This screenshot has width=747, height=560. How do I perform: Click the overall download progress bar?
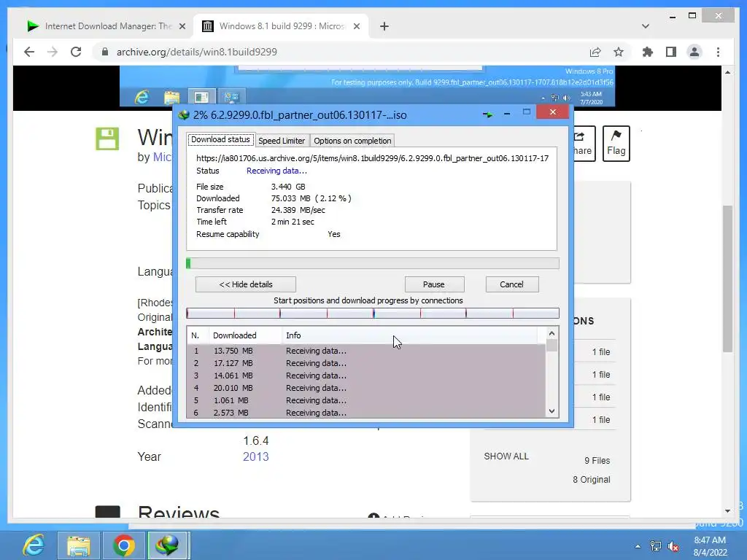pos(373,263)
